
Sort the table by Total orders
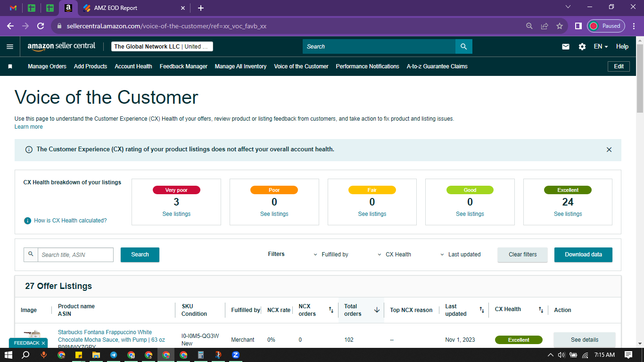(377, 310)
